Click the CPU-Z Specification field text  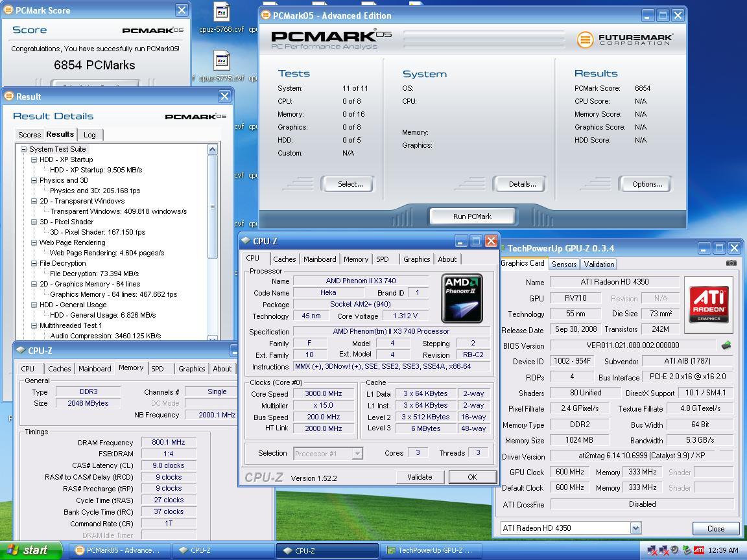point(391,331)
